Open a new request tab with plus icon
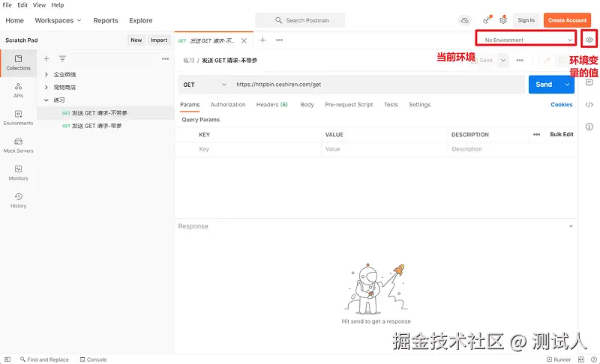The height and width of the screenshot is (364, 600). tap(263, 40)
